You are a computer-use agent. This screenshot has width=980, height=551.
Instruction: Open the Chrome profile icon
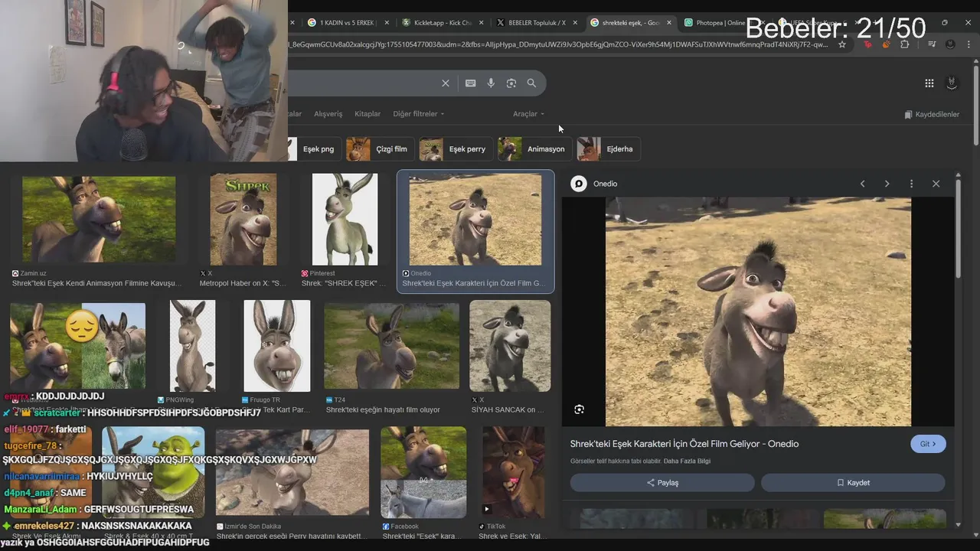coord(950,44)
